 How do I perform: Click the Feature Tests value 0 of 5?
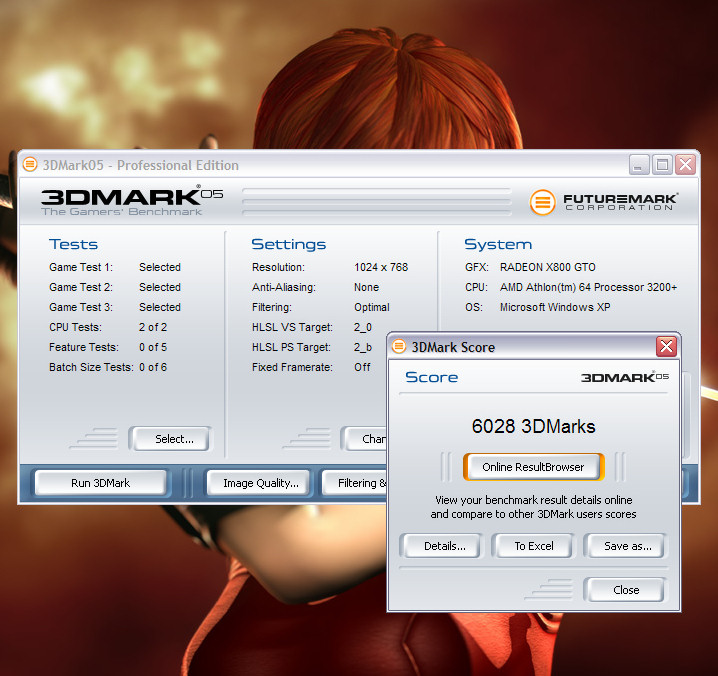pos(153,347)
